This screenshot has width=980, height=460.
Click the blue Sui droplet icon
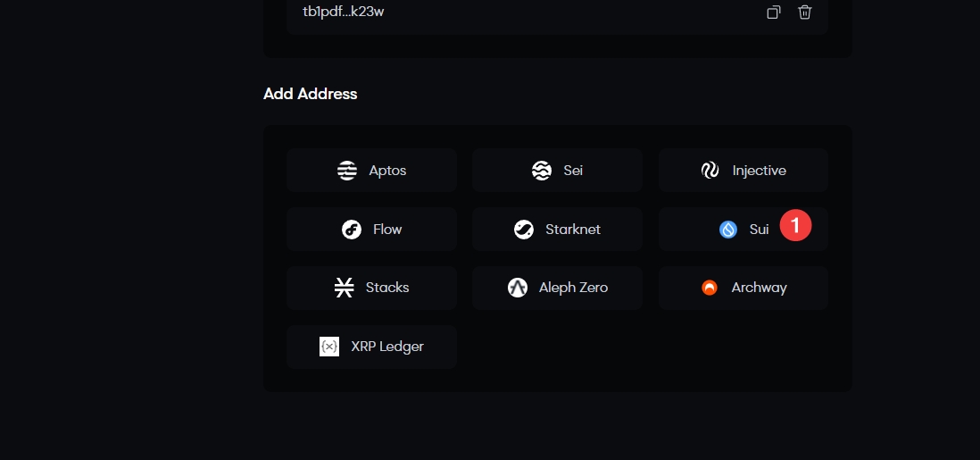point(728,230)
